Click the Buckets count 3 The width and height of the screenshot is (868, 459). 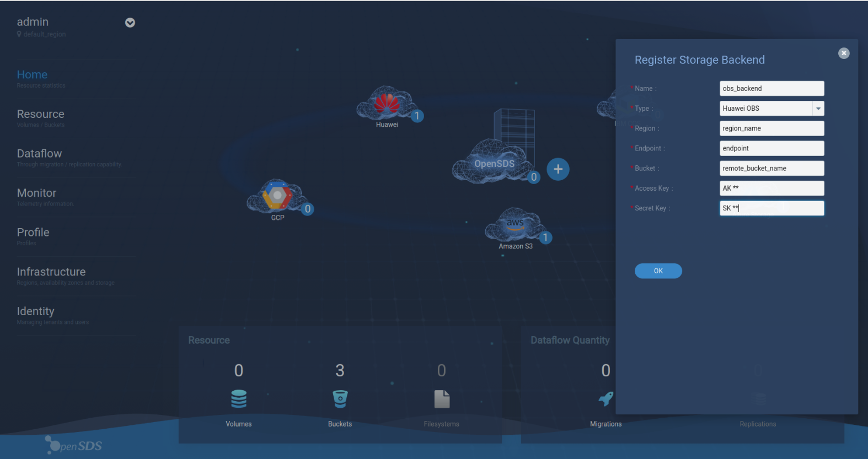(340, 371)
